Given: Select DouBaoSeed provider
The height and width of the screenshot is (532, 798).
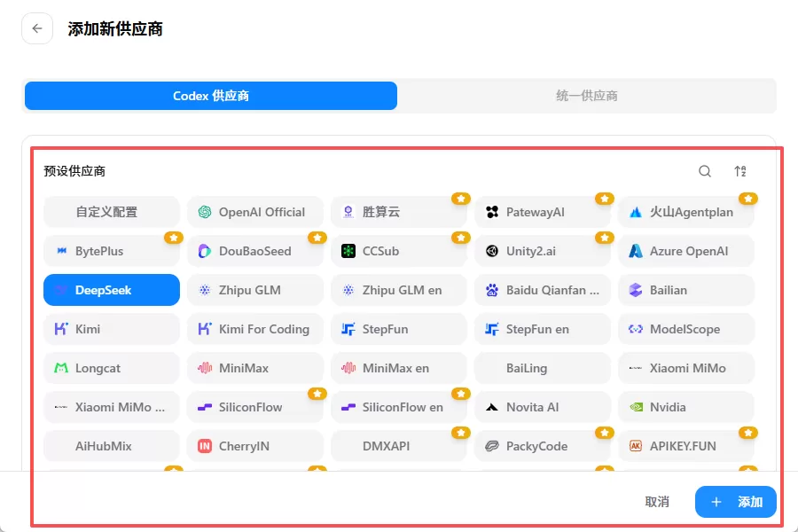Looking at the screenshot, I should coord(255,251).
